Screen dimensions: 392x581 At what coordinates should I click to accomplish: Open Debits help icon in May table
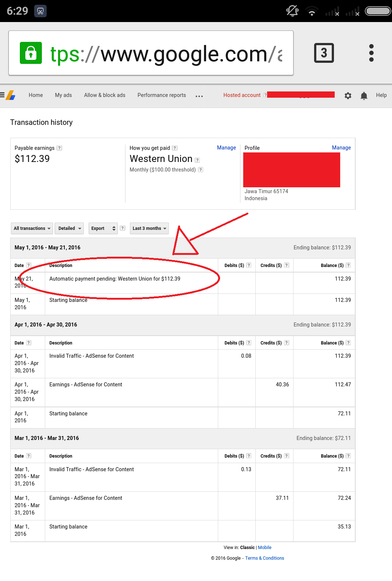(x=249, y=265)
